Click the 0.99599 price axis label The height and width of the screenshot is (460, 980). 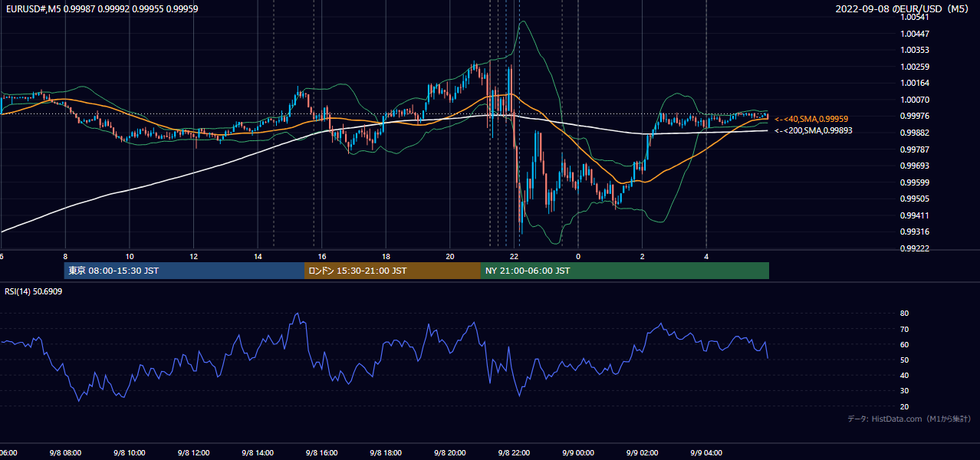pos(916,182)
